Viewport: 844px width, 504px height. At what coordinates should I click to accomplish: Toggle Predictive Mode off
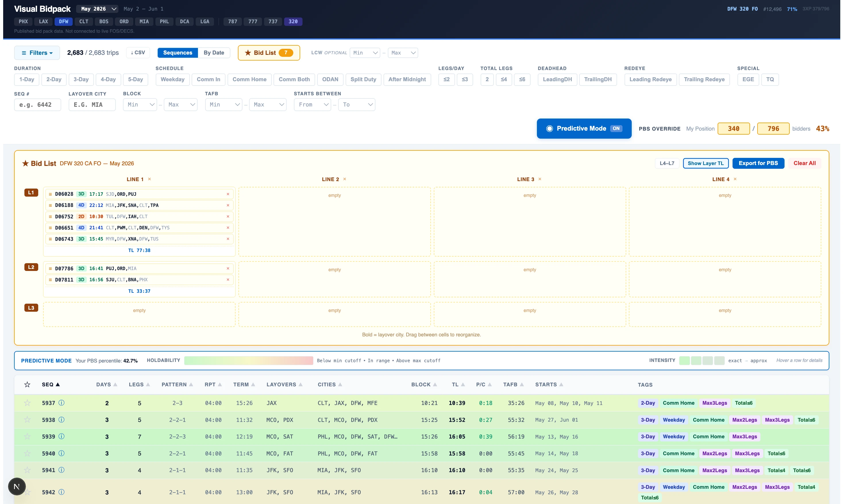click(x=584, y=129)
